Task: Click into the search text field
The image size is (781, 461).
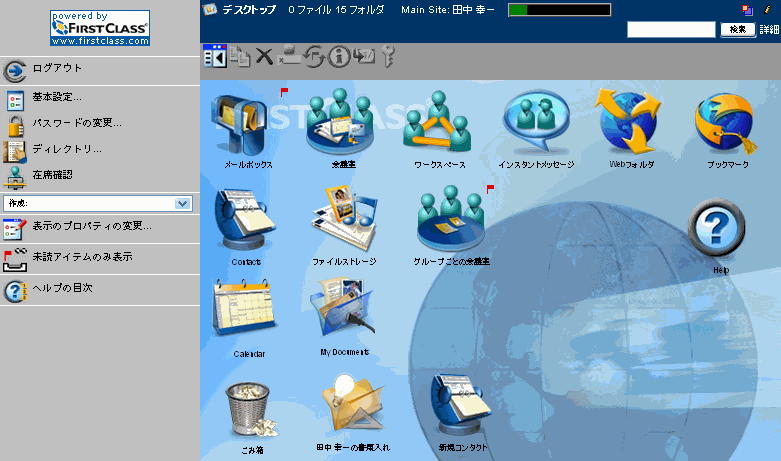Action: tap(671, 30)
